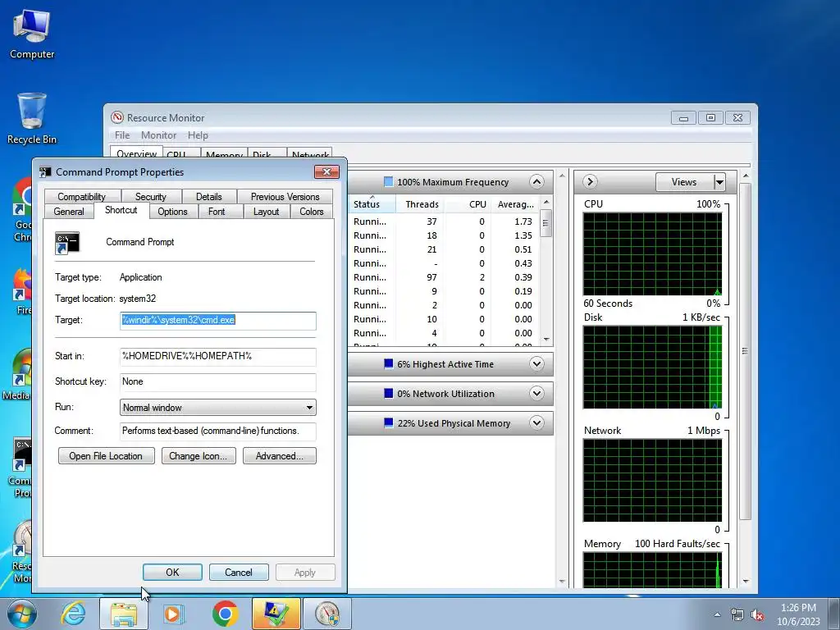This screenshot has width=840, height=630.
Task: Expand the Network Utilization section
Action: (x=536, y=393)
